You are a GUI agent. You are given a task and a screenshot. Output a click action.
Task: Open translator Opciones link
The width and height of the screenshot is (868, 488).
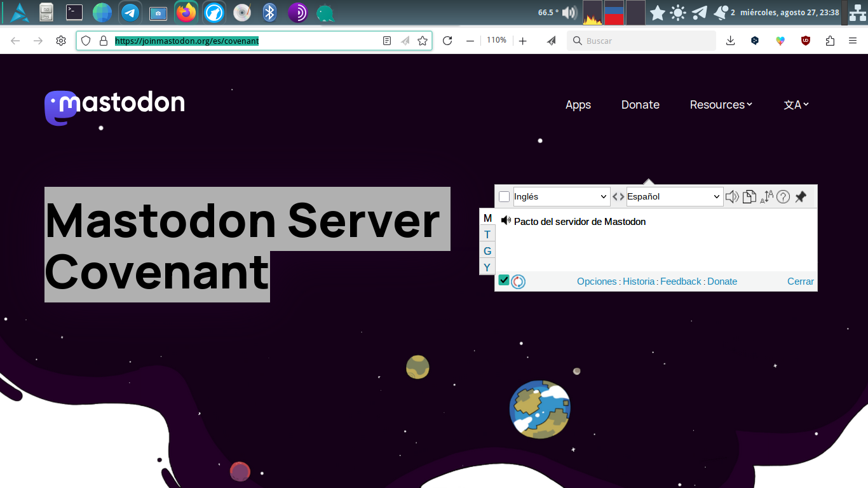tap(597, 281)
